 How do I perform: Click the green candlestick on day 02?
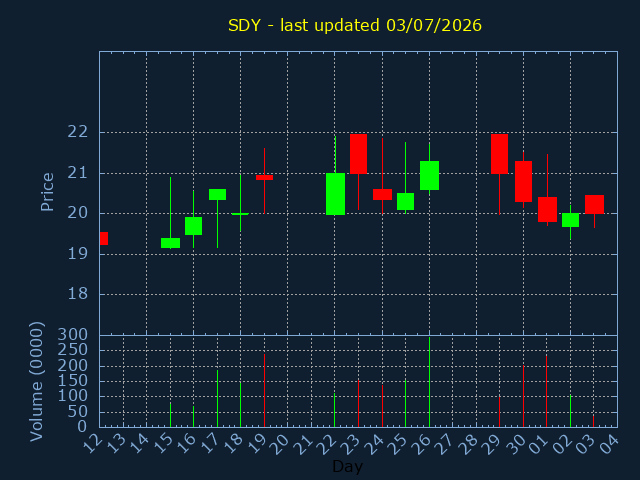(x=570, y=220)
